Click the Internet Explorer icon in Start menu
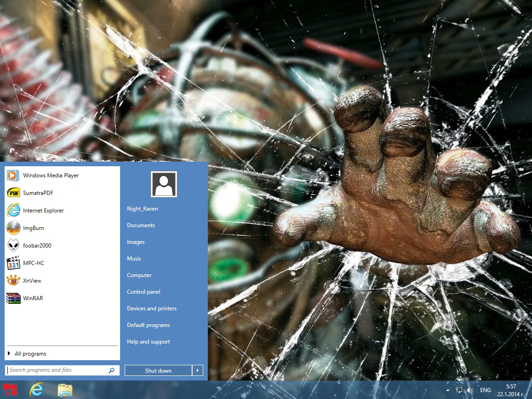This screenshot has width=532, height=399. tap(13, 211)
